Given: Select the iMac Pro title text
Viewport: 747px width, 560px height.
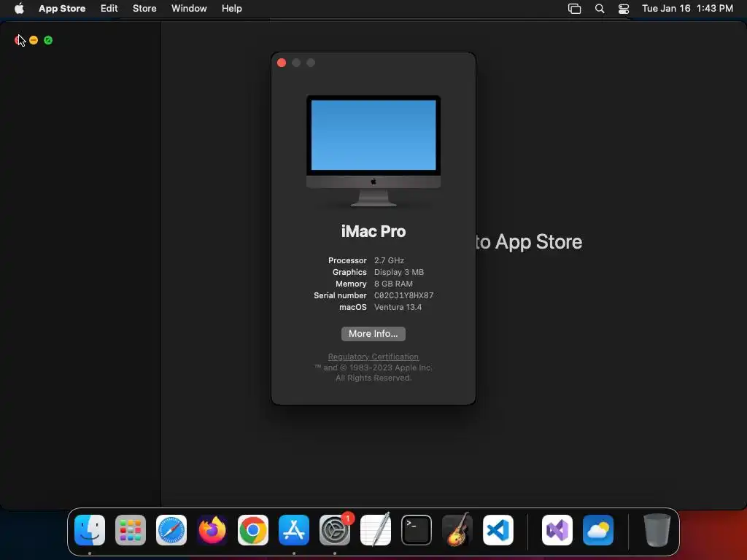Looking at the screenshot, I should 373,231.
